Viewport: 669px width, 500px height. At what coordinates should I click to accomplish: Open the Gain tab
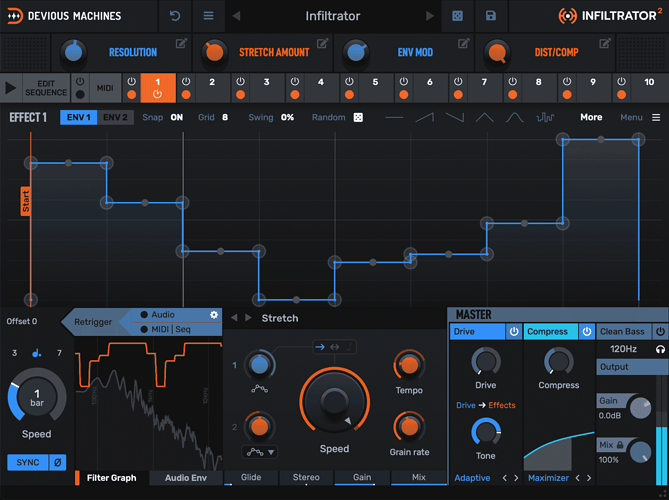tap(362, 477)
